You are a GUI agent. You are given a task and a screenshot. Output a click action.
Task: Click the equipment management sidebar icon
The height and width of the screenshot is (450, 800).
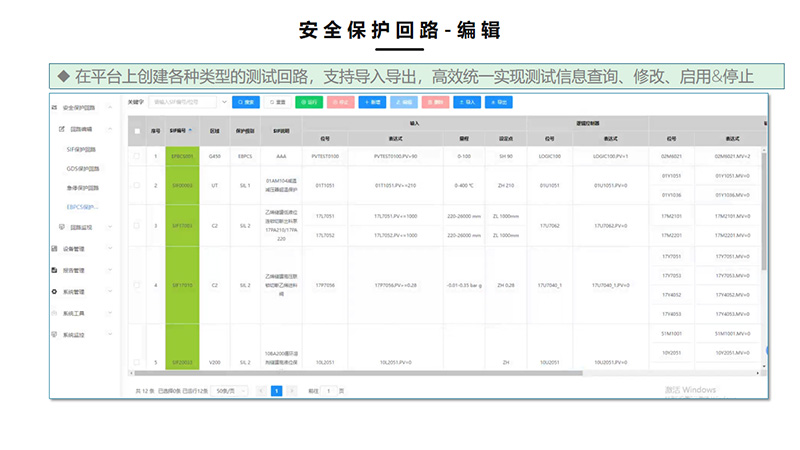pyautogui.click(x=54, y=248)
